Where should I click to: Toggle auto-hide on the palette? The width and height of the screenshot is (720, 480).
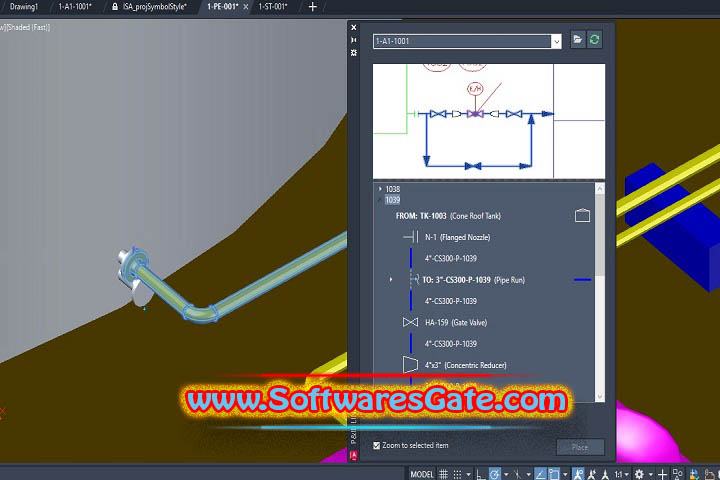pos(354,40)
